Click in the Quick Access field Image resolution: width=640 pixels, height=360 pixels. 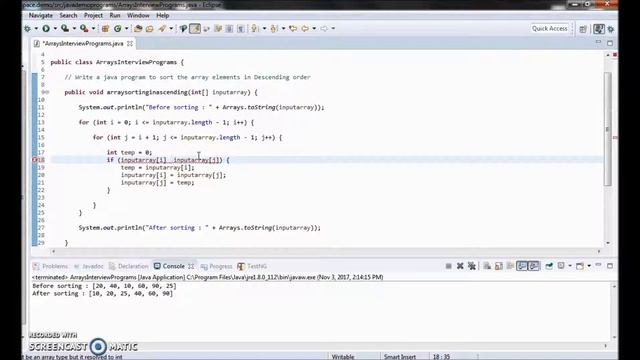point(550,29)
